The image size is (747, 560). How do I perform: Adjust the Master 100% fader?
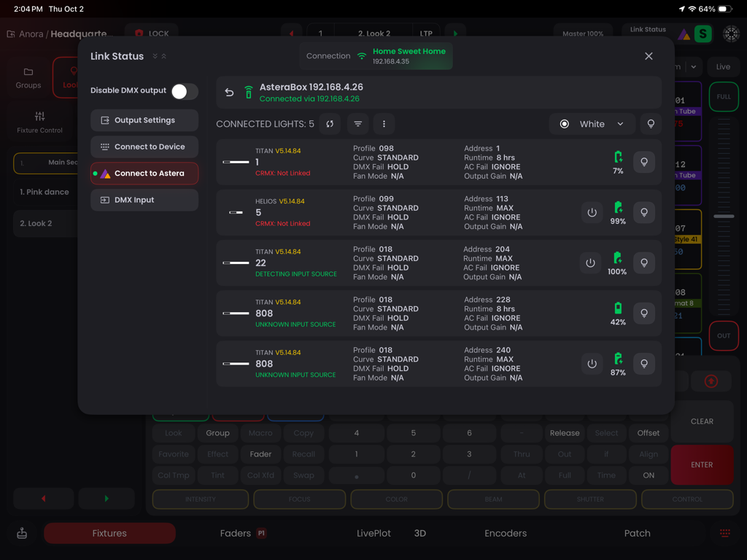[583, 33]
